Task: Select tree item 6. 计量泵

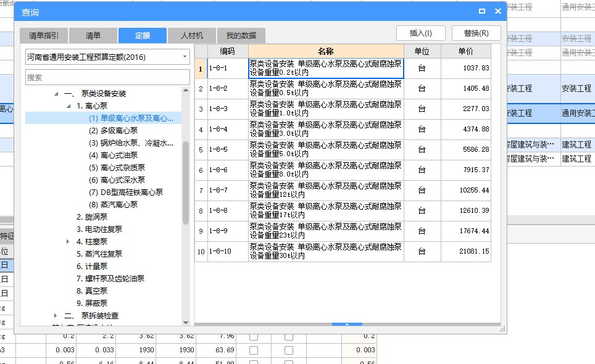Action: (92, 266)
